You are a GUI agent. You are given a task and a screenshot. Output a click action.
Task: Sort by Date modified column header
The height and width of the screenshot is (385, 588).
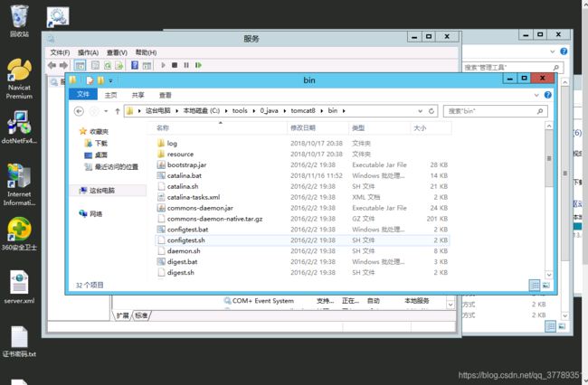(318, 128)
